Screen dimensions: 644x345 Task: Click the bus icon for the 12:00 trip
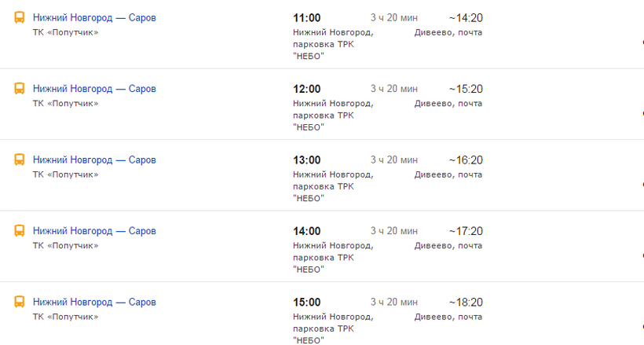coord(20,89)
